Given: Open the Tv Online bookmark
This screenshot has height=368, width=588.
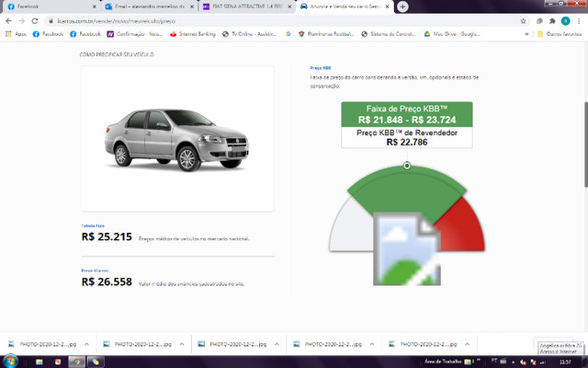Looking at the screenshot, I should 249,34.
